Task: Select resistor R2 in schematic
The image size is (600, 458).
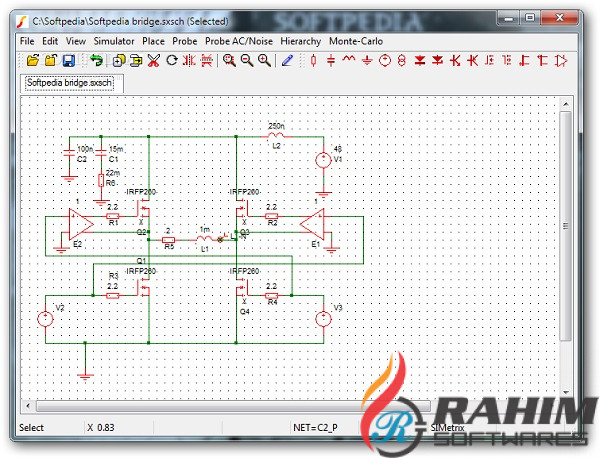Action: point(271,216)
